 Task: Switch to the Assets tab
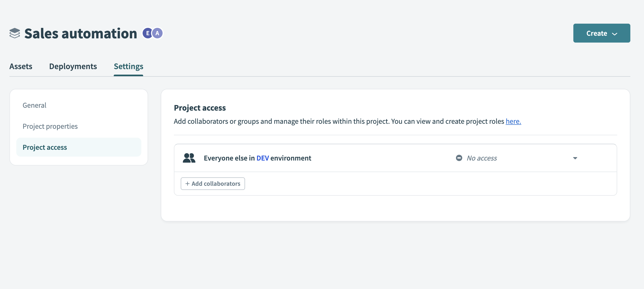pos(21,66)
